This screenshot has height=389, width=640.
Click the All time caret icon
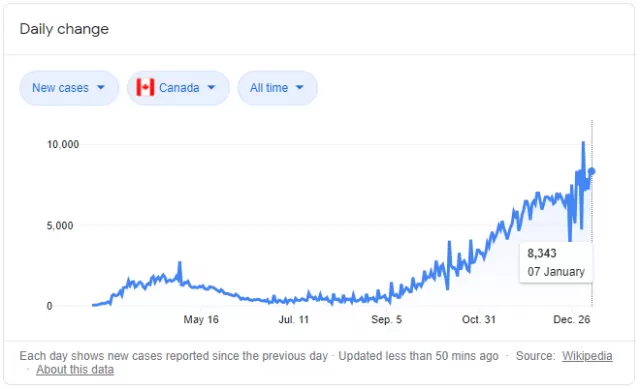(x=300, y=87)
